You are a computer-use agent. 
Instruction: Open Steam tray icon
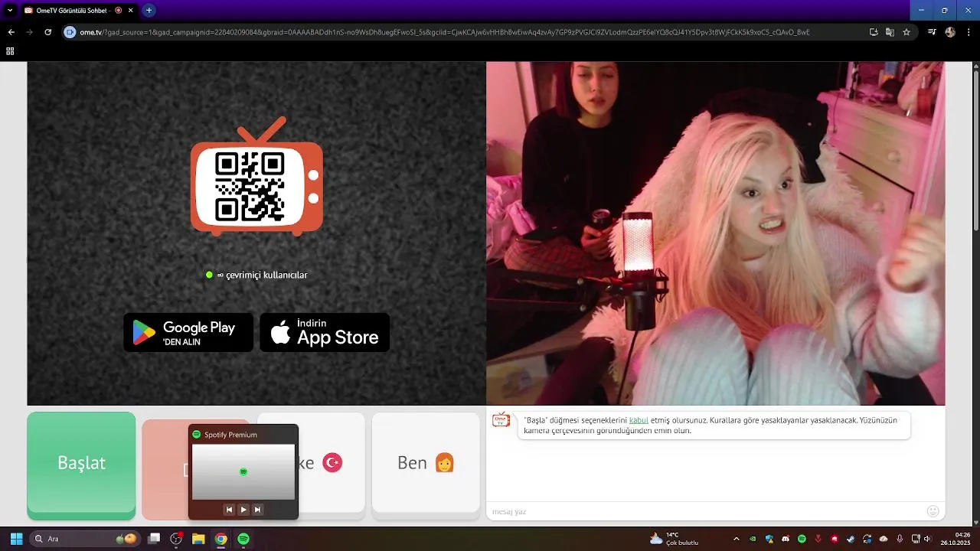tap(851, 539)
